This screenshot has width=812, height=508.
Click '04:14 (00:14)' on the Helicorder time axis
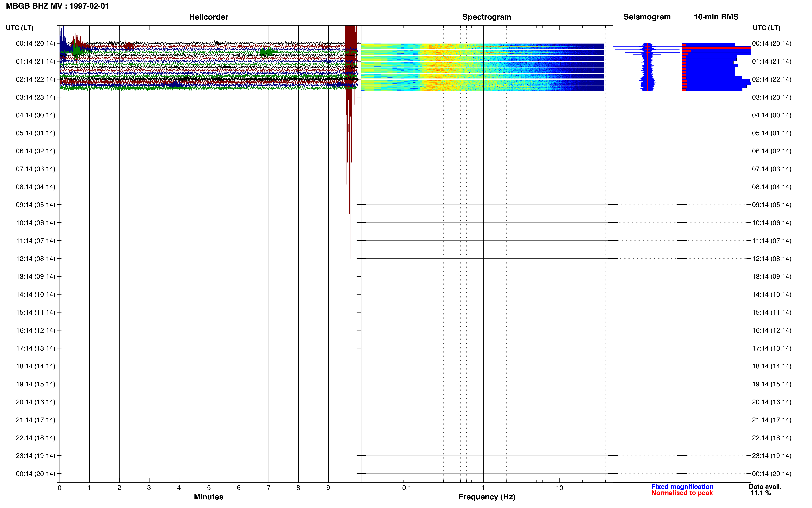tap(36, 115)
